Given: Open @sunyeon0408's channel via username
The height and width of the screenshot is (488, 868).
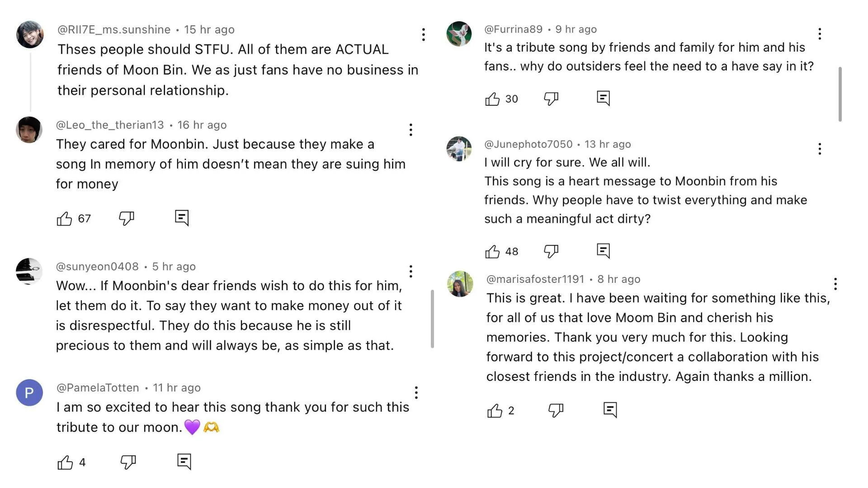Looking at the screenshot, I should coord(97,267).
